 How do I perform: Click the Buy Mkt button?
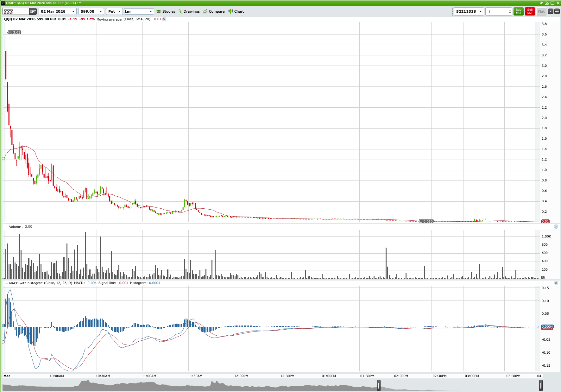pos(518,11)
